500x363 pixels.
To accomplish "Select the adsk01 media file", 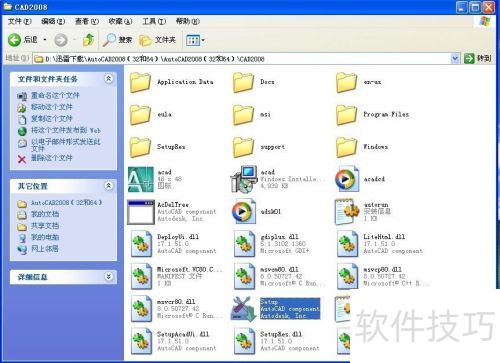I will tap(257, 212).
